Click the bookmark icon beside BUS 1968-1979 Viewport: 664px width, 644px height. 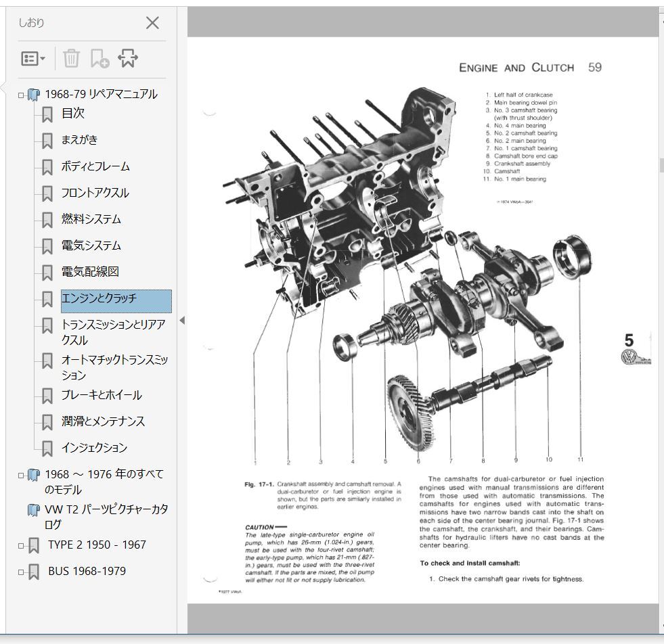click(33, 572)
